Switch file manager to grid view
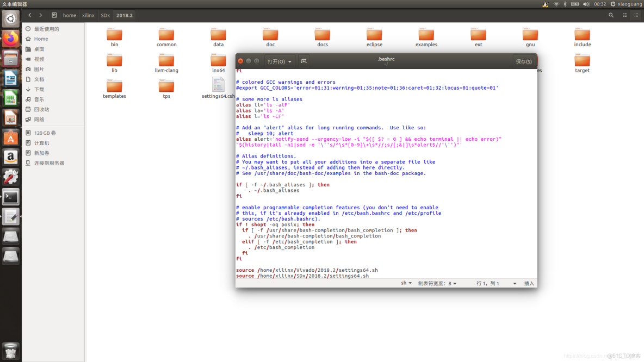Viewport: 644px width, 362px height. point(637,15)
